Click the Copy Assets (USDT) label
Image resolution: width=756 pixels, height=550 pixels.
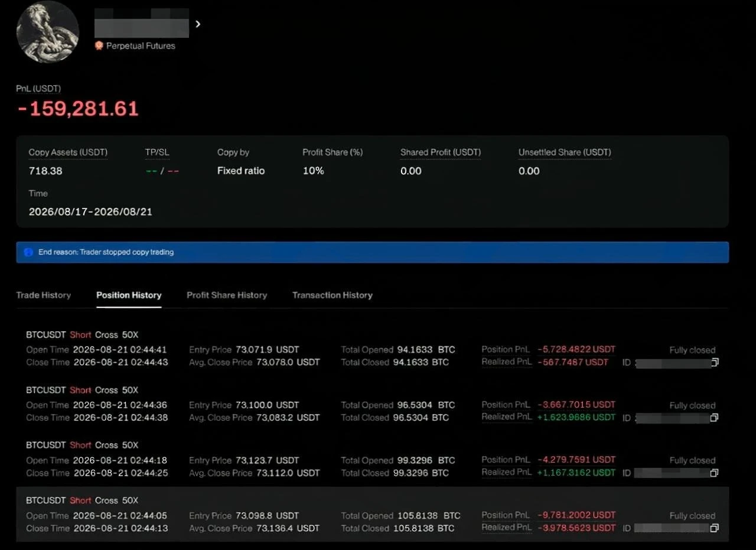(68, 152)
